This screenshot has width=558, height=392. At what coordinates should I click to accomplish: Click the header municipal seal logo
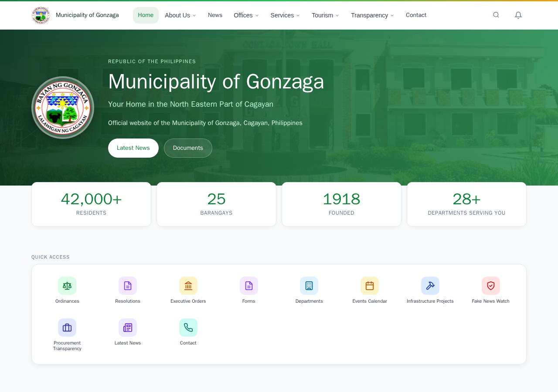click(41, 15)
